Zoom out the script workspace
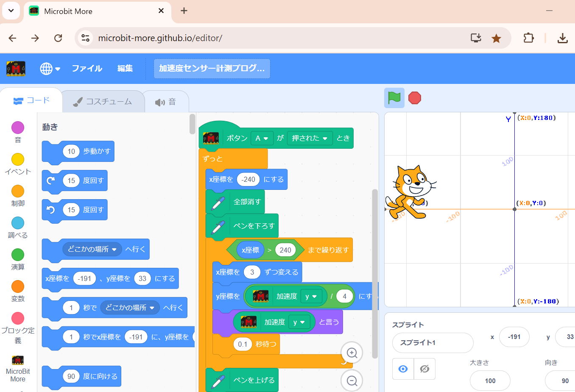 (x=352, y=381)
